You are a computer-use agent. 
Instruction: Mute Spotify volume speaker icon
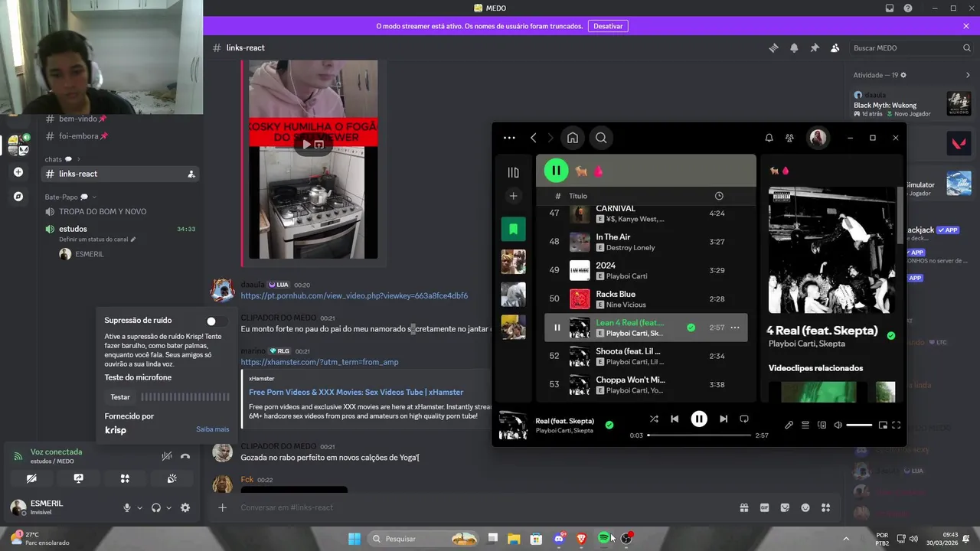[838, 425]
